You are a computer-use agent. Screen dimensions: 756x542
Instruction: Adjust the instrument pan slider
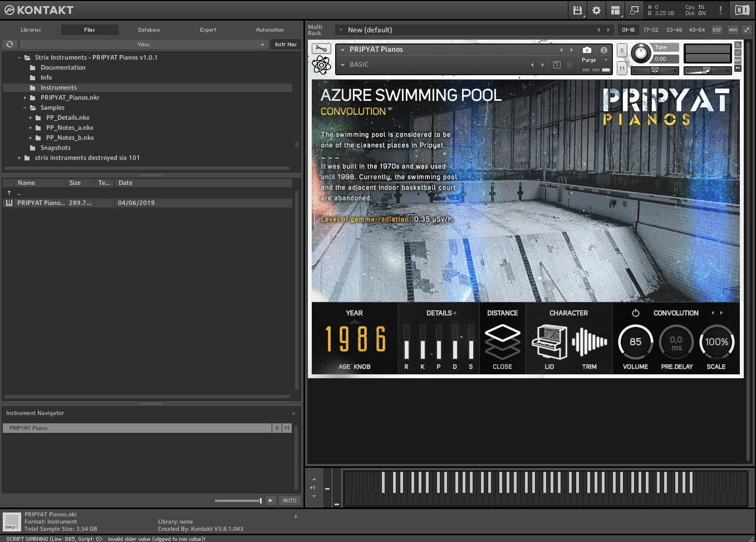(x=655, y=71)
